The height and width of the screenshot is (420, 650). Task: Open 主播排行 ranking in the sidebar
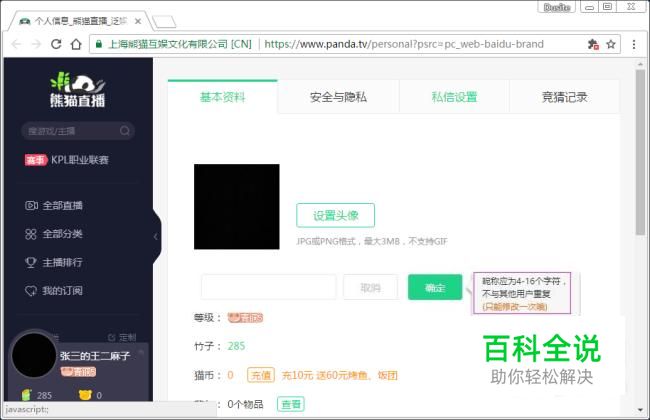point(54,262)
